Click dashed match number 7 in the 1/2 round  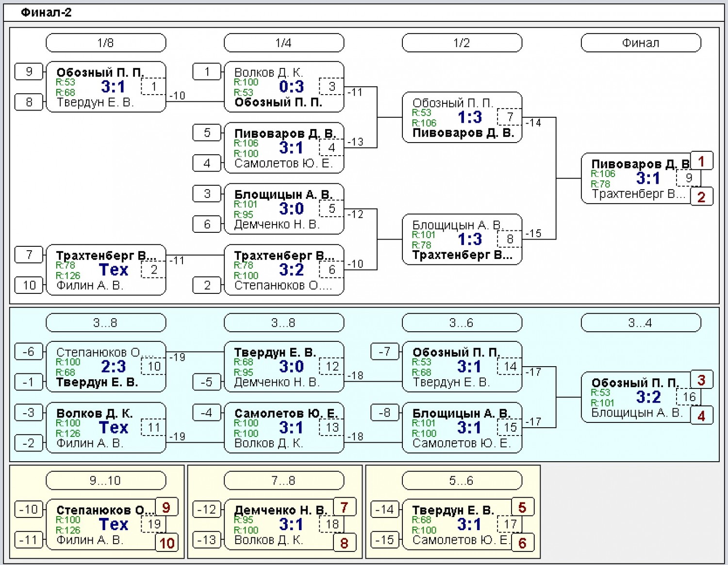[x=510, y=117]
